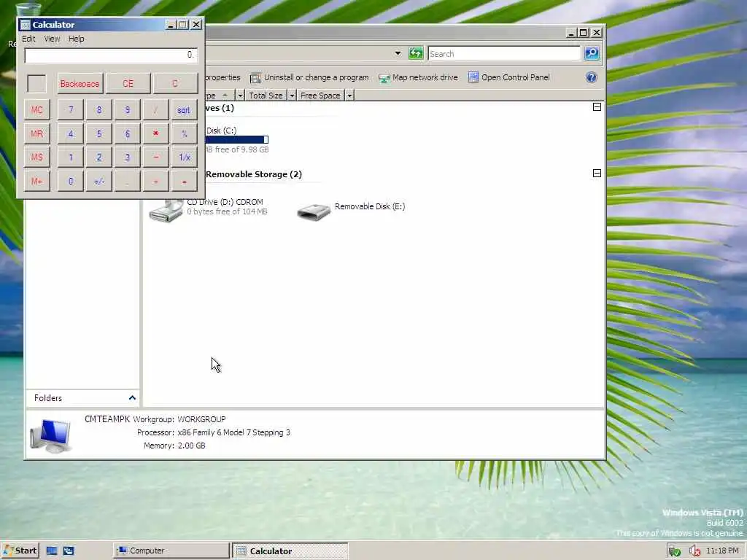Click the green refresh icon in address bar
Viewport: 747px width, 560px height.
[x=415, y=53]
